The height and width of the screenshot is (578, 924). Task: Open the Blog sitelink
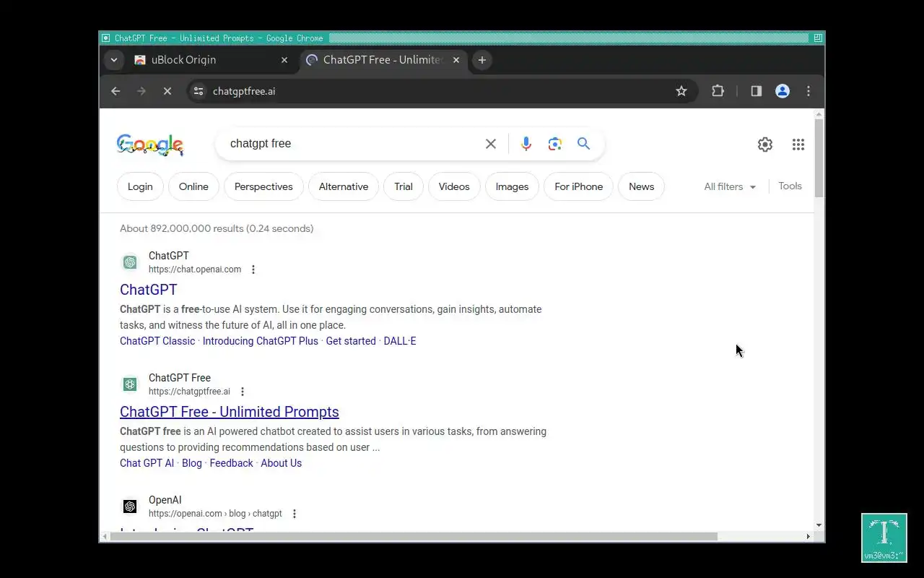coord(192,463)
